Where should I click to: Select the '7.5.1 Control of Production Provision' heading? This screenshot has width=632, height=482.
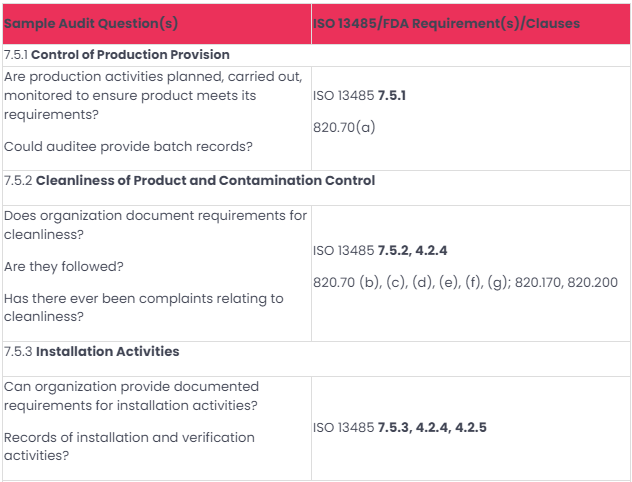[x=117, y=55]
